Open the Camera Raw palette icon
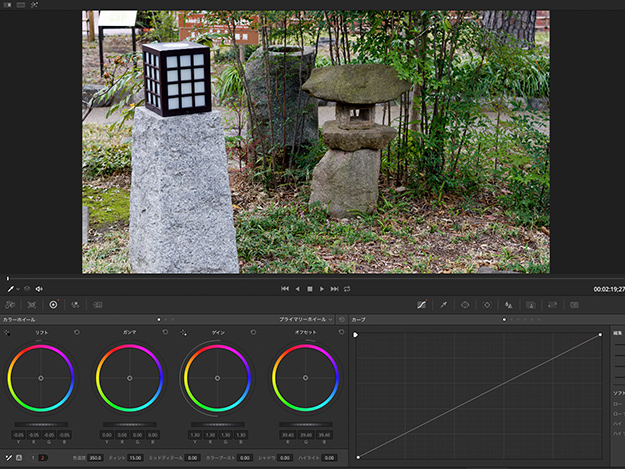This screenshot has height=469, width=625. (10, 304)
